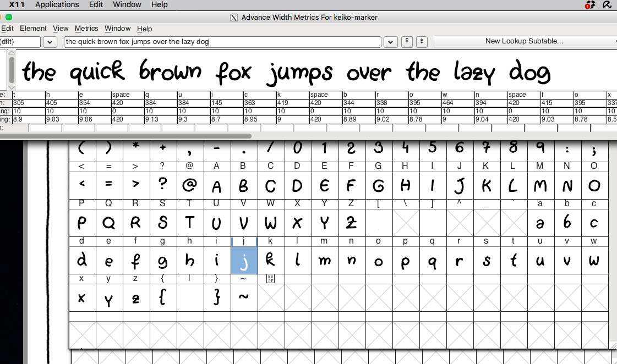This screenshot has width=617, height=364.
Task: Open the metrics window's Window menu
Action: pyautogui.click(x=117, y=29)
